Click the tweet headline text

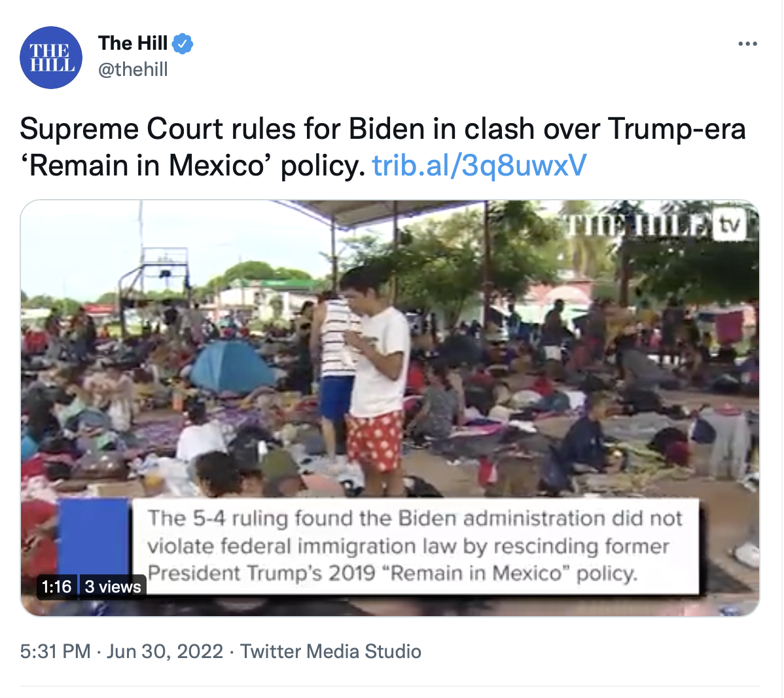pyautogui.click(x=382, y=147)
